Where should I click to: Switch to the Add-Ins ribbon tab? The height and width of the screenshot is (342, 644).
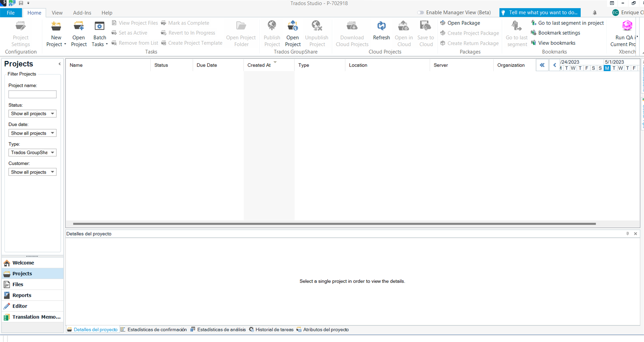tap(82, 13)
